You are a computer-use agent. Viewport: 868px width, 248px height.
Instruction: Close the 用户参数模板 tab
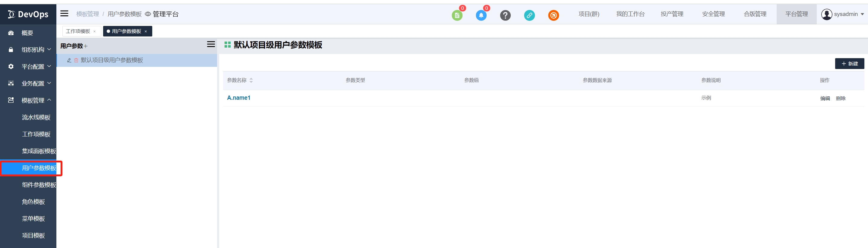[x=146, y=31]
